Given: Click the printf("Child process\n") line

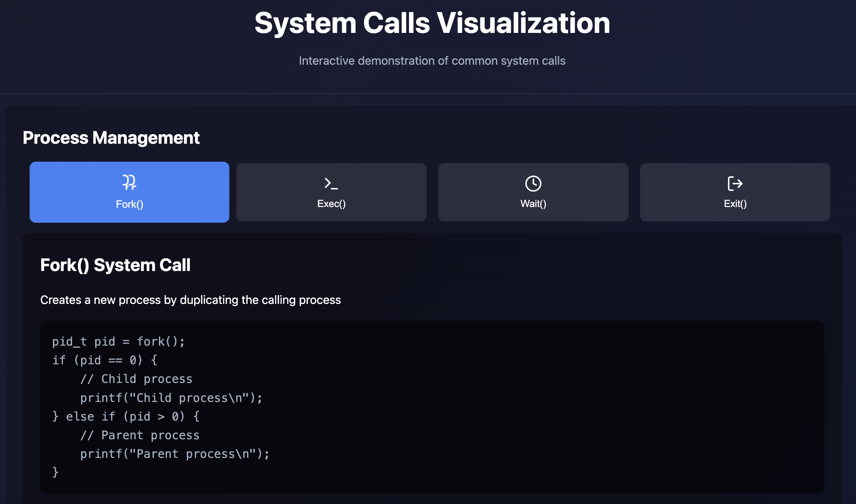Looking at the screenshot, I should [171, 398].
